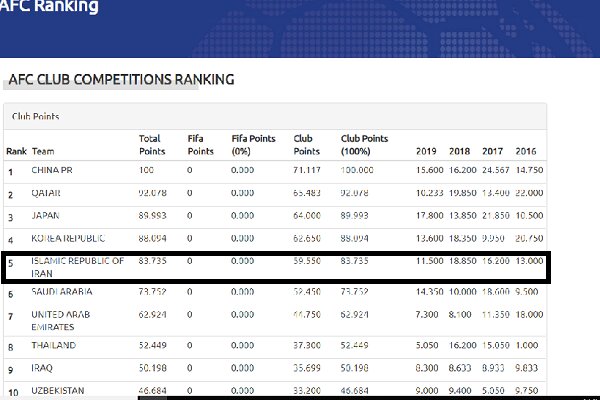Select the Club Points tab
Viewport: 600px width, 400px height.
click(x=34, y=116)
